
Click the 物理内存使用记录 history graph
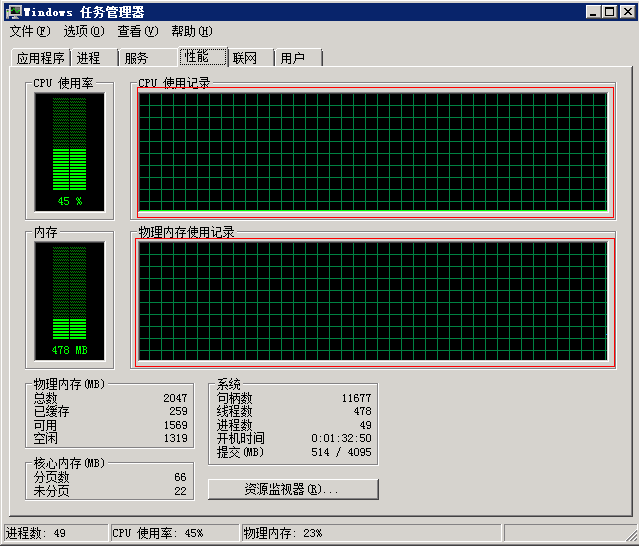click(372, 301)
